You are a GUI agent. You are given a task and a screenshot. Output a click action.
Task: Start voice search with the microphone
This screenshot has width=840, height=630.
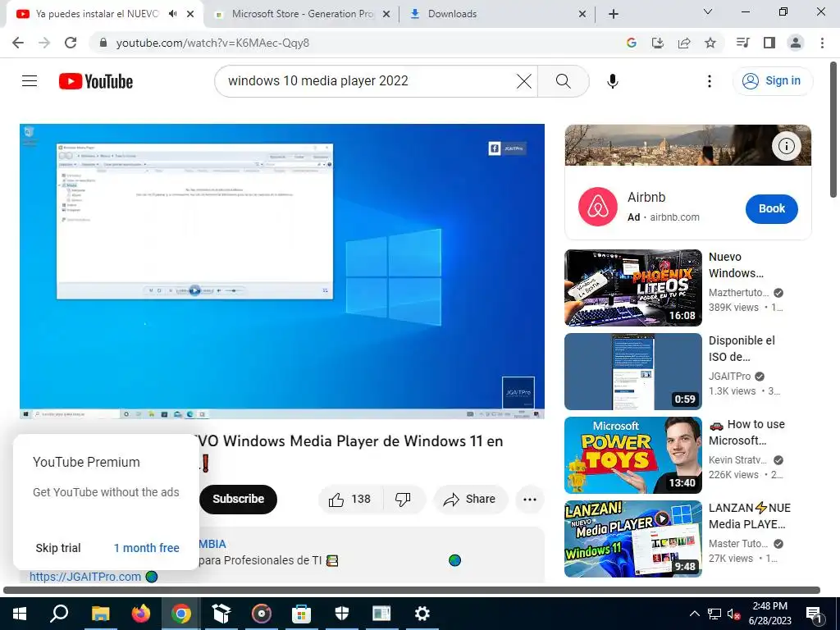coord(612,81)
